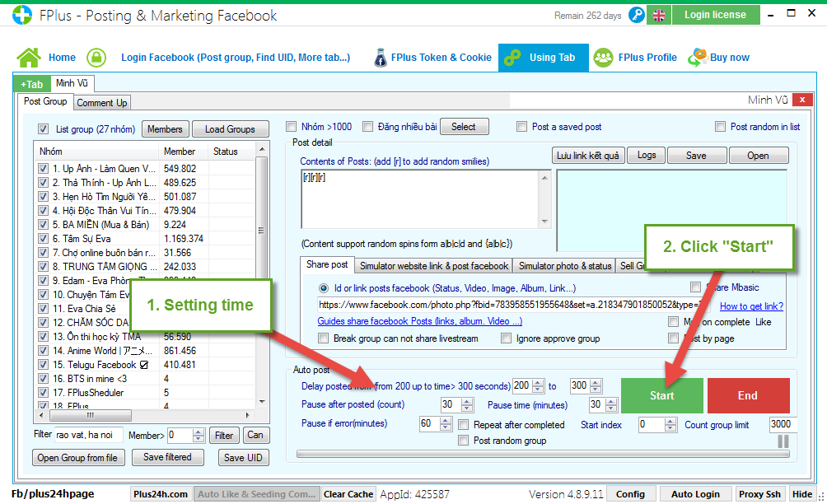This screenshot has height=504, width=827.
Task: Click the Auto Login button
Action: coord(695,494)
